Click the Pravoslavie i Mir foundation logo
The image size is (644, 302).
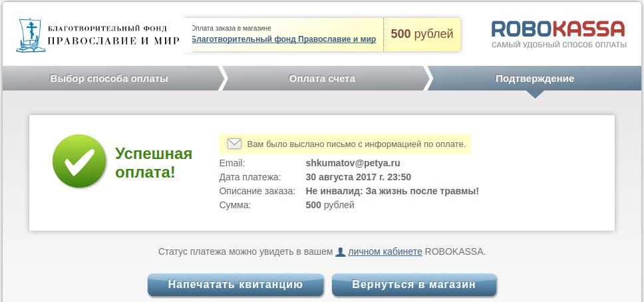(x=98, y=35)
